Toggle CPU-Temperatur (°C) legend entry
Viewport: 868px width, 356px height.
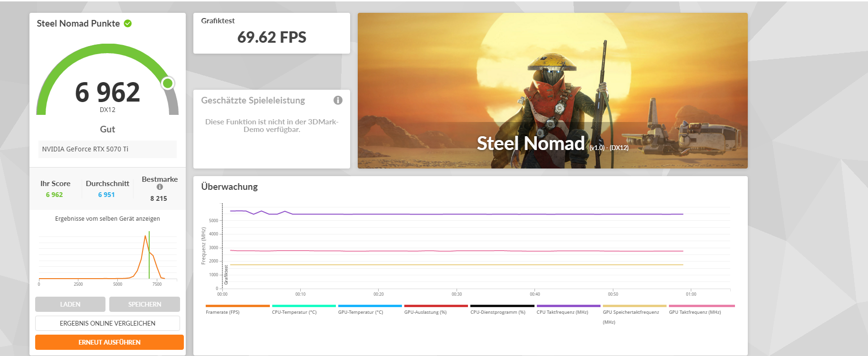[x=304, y=309]
